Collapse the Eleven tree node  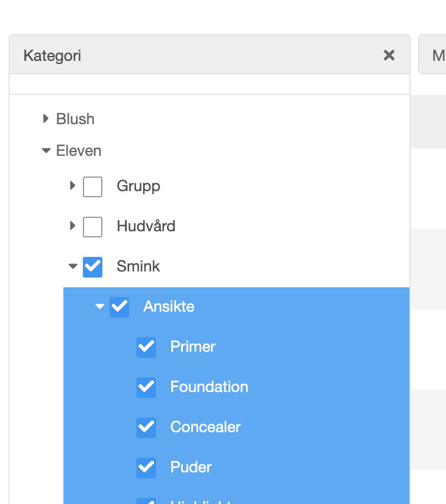coord(46,150)
